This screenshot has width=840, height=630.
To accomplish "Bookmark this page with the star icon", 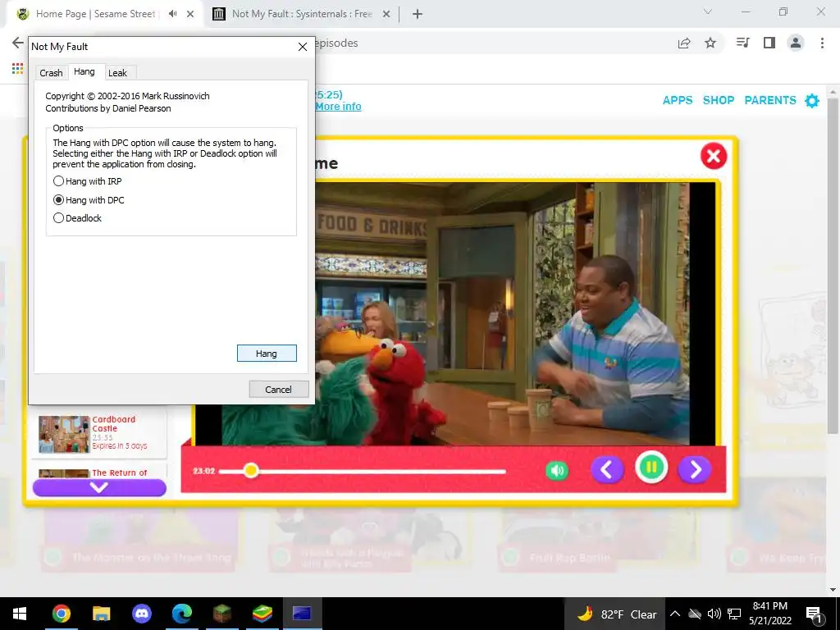I will coord(710,43).
